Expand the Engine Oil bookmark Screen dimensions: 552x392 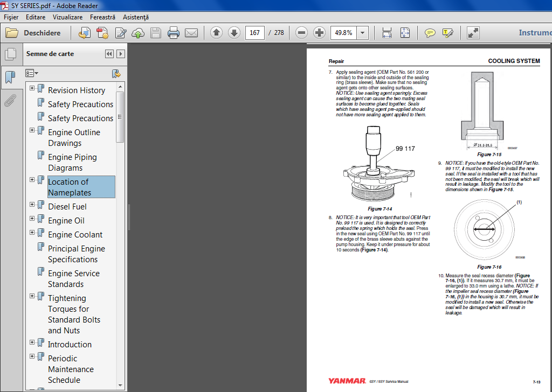(32, 218)
